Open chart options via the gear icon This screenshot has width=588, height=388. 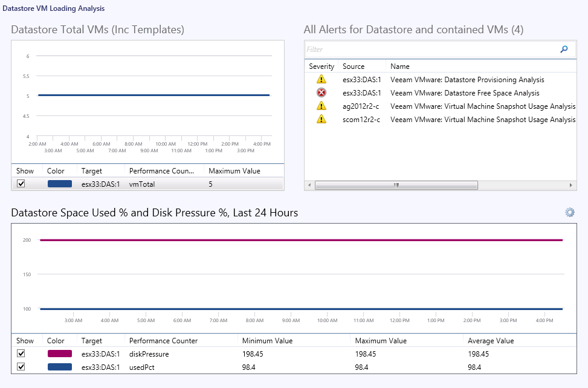(x=569, y=212)
